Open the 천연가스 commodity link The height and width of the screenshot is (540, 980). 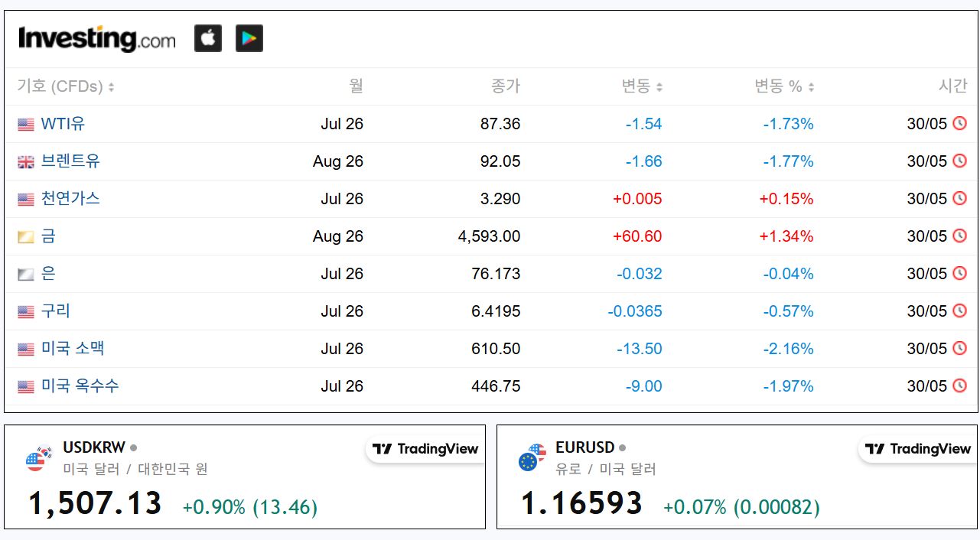70,198
